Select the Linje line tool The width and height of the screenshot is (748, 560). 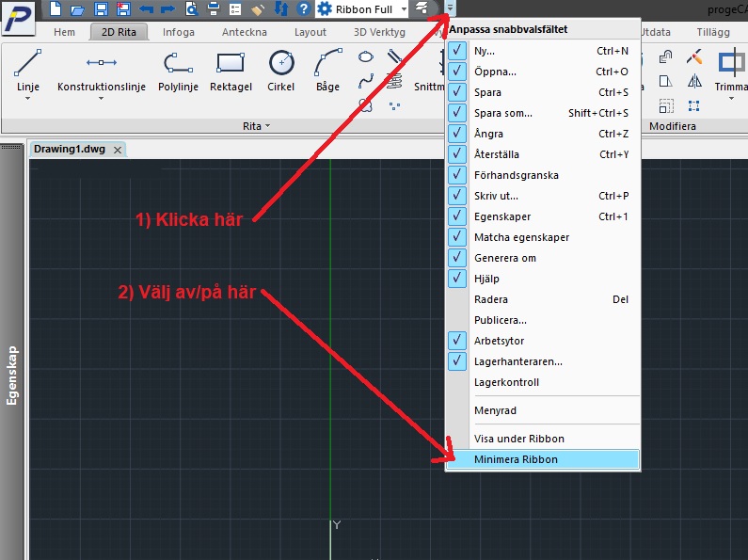[27, 70]
